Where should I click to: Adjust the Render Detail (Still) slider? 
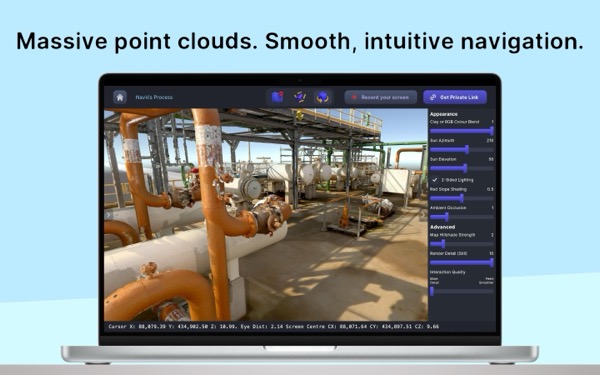point(461,262)
